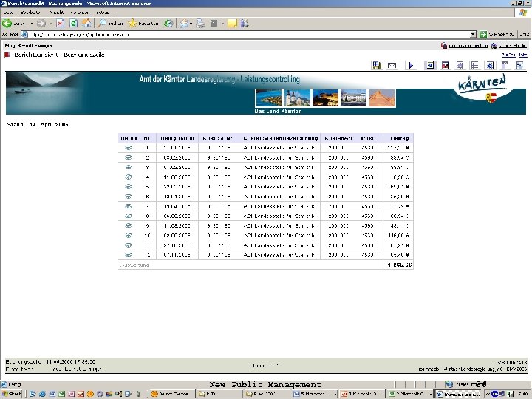Expand the address bar dropdown arrow
532x399 pixels.
[x=473, y=34]
